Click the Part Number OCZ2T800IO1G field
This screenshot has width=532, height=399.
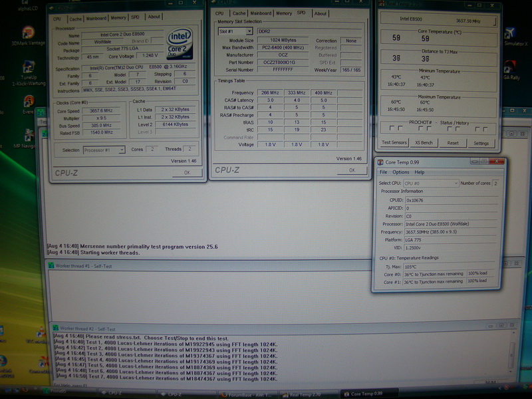click(283, 63)
